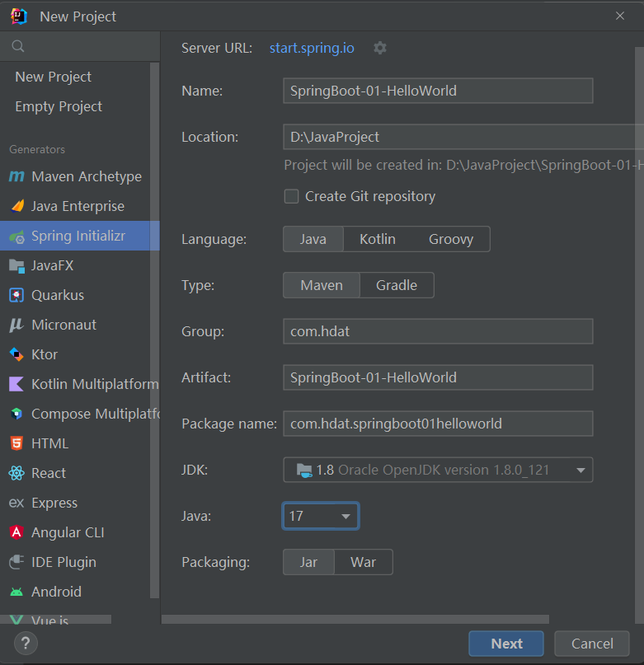644x665 pixels.
Task: Click the Android label
Action: [56, 592]
